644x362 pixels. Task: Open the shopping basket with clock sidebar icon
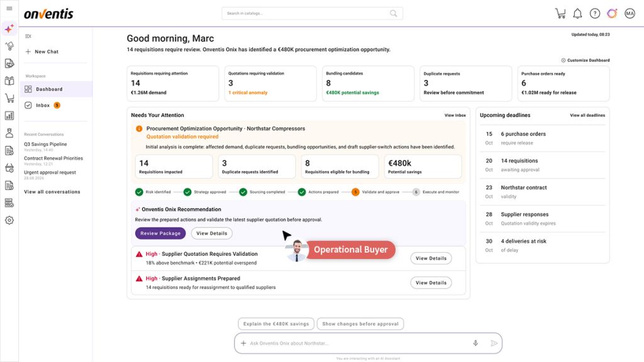pos(9,168)
